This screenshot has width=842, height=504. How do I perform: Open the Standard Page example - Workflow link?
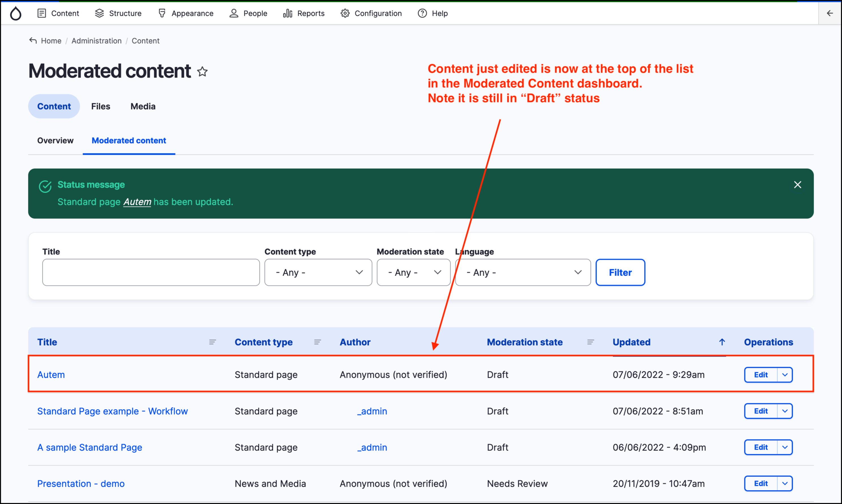pyautogui.click(x=112, y=411)
